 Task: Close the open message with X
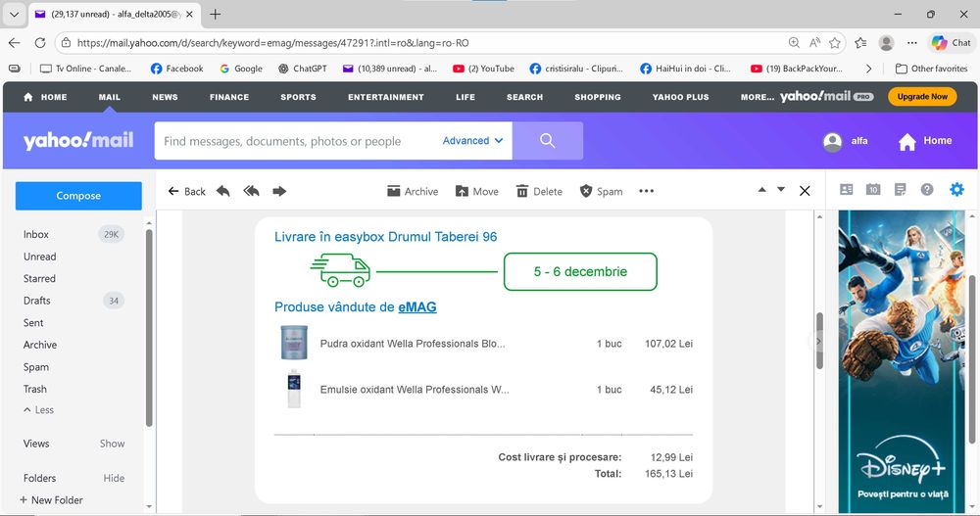(x=805, y=191)
